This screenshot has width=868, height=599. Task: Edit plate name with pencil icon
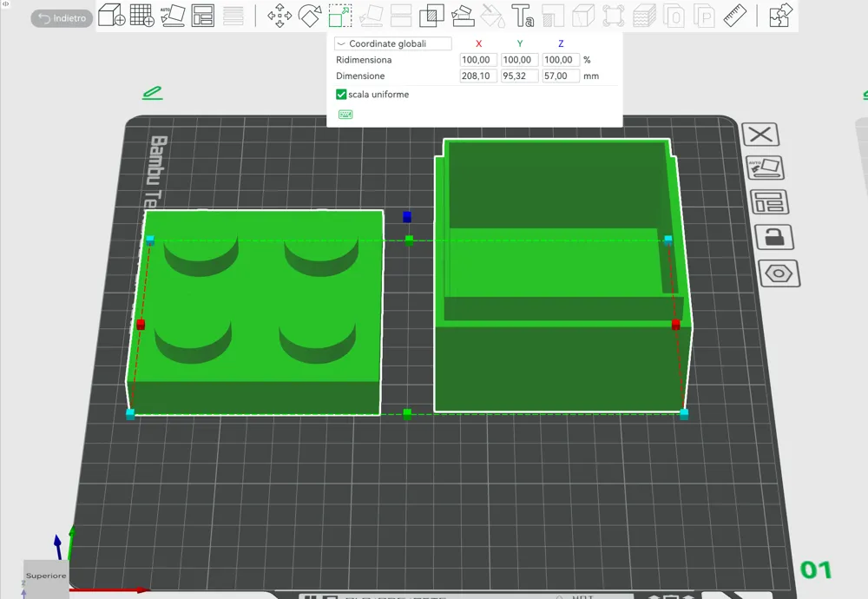coord(152,93)
